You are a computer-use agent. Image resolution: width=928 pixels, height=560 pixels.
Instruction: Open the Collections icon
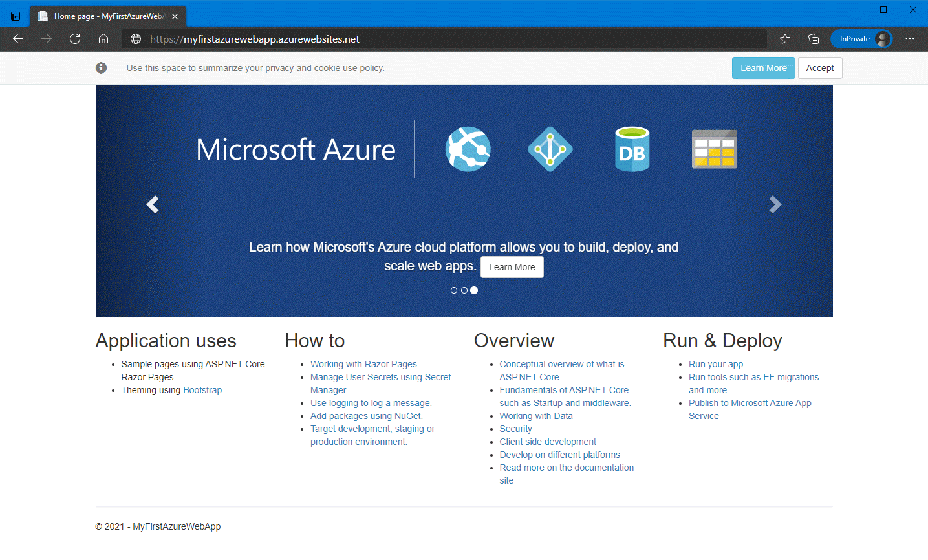[x=814, y=39]
